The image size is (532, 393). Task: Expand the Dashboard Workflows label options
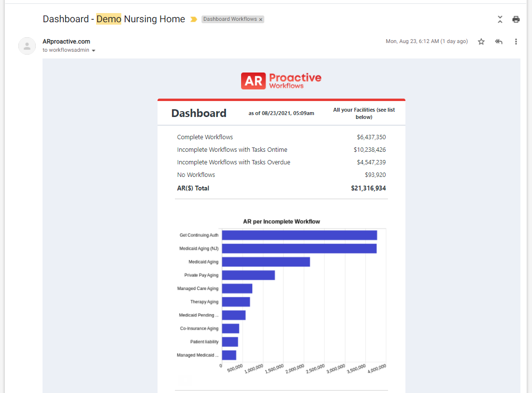coord(230,19)
